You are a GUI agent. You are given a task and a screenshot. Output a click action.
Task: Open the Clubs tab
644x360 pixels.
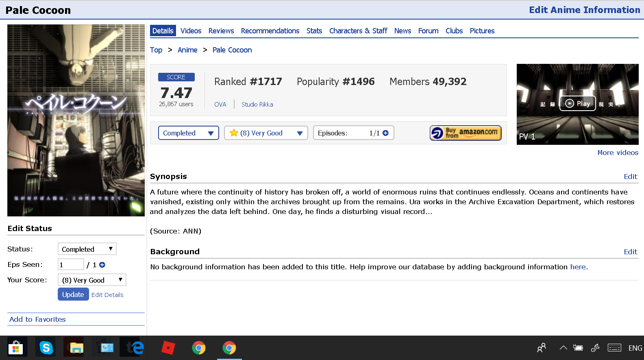click(454, 31)
